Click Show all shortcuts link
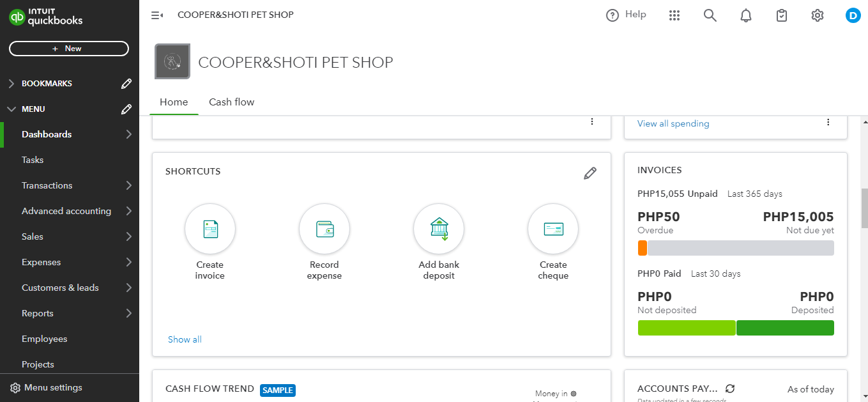Image resolution: width=868 pixels, height=402 pixels. 185,339
